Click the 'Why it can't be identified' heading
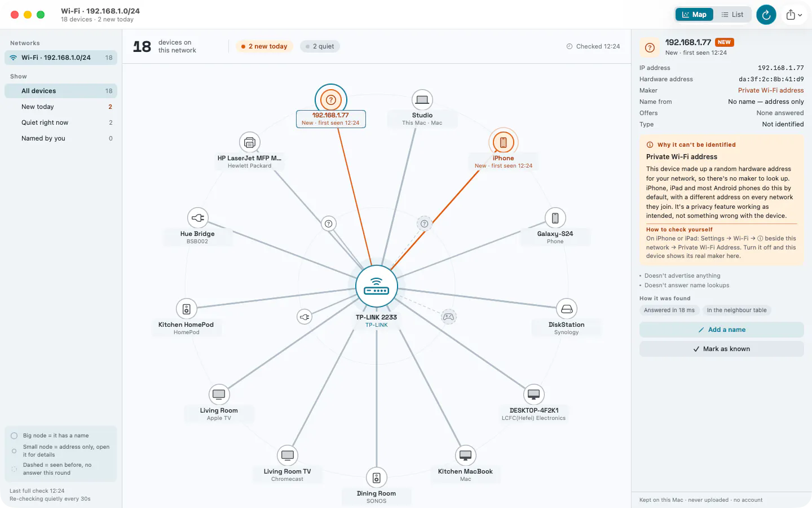The height and width of the screenshot is (508, 812). 696,145
